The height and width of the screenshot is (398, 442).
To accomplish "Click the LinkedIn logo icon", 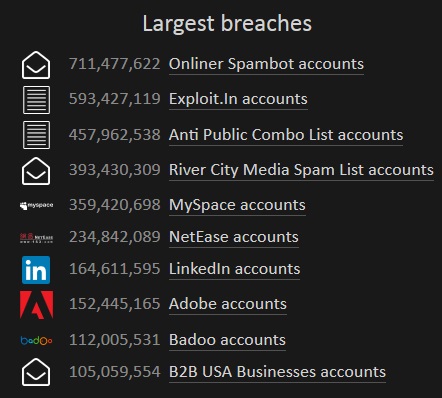I will click(36, 270).
